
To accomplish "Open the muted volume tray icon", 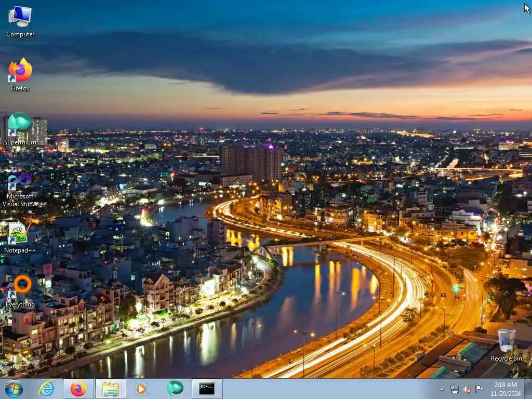I will (x=467, y=390).
